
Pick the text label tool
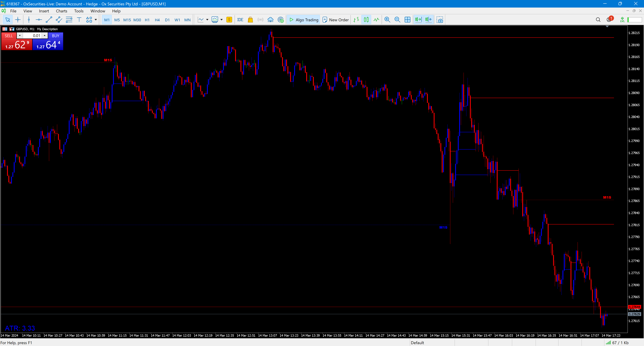(x=79, y=20)
